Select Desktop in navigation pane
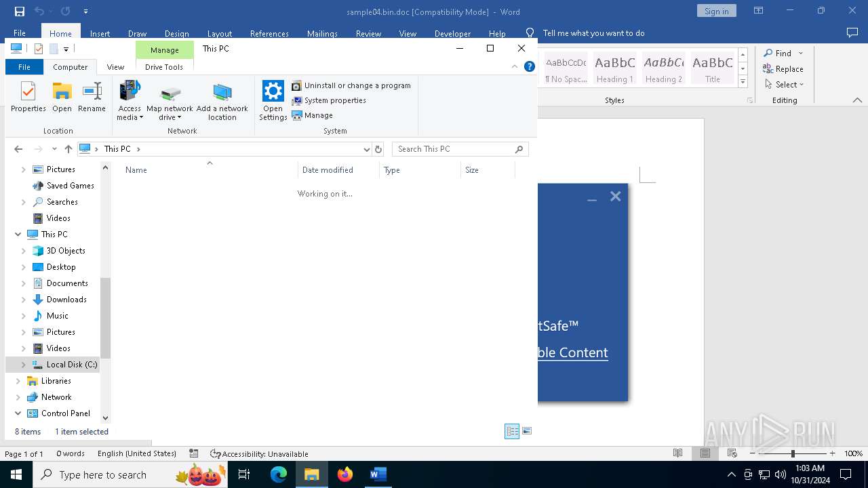The height and width of the screenshot is (488, 868). tap(61, 267)
